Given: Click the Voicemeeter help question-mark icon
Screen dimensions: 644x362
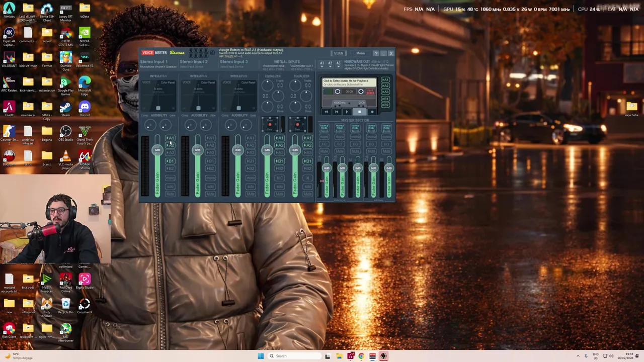Looking at the screenshot, I should tap(376, 53).
